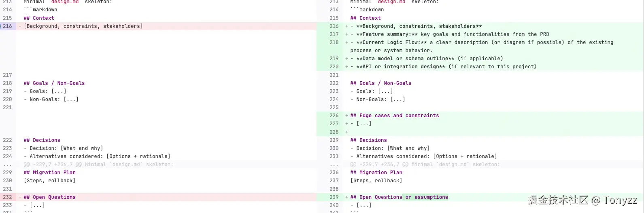Select '```markdown' on line 214 in right pane

click(367, 10)
